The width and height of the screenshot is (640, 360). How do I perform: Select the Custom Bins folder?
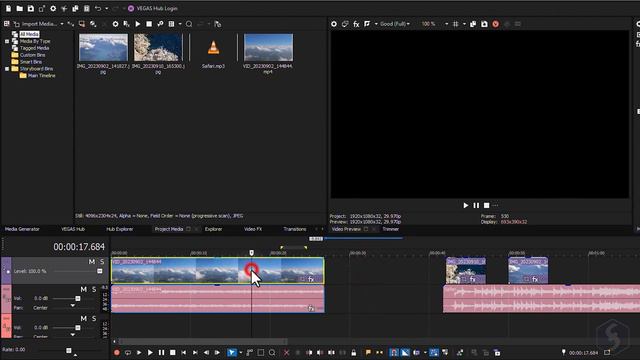(x=33, y=55)
